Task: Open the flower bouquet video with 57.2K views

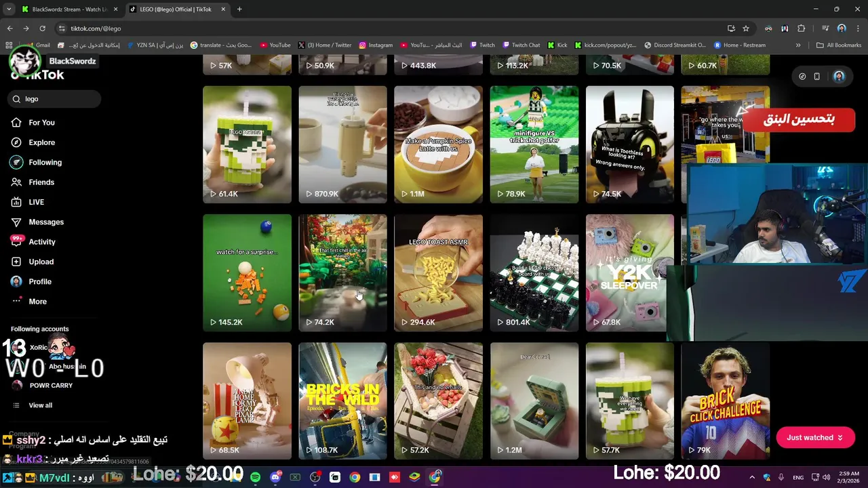Action: pos(438,401)
